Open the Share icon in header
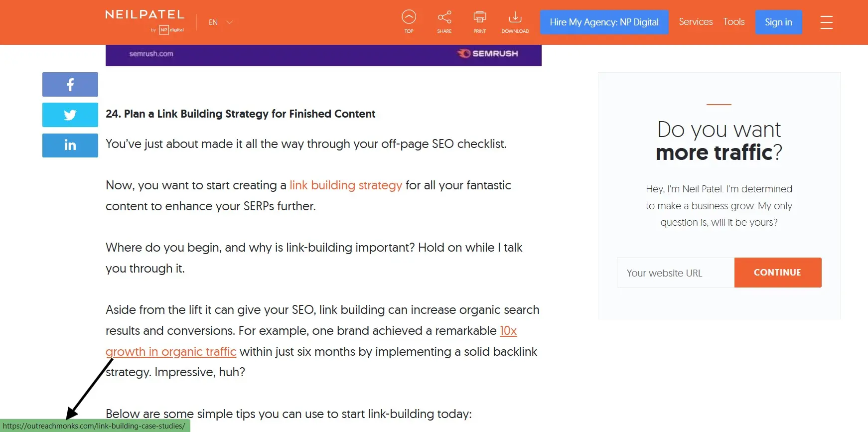This screenshot has height=432, width=868. tap(444, 18)
